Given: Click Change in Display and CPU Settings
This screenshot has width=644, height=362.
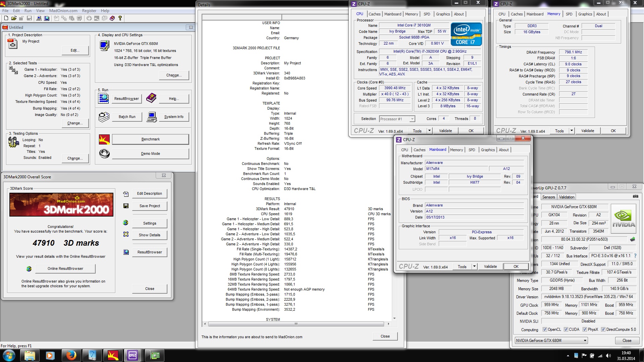Looking at the screenshot, I should coord(174,75).
